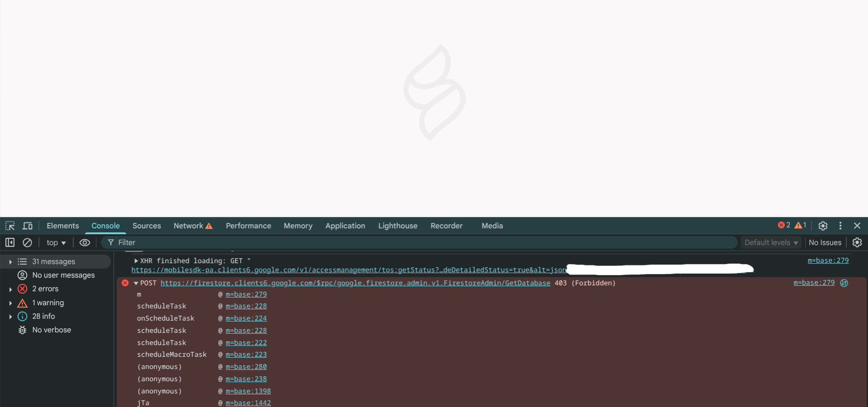Select the Console tab

(x=105, y=226)
